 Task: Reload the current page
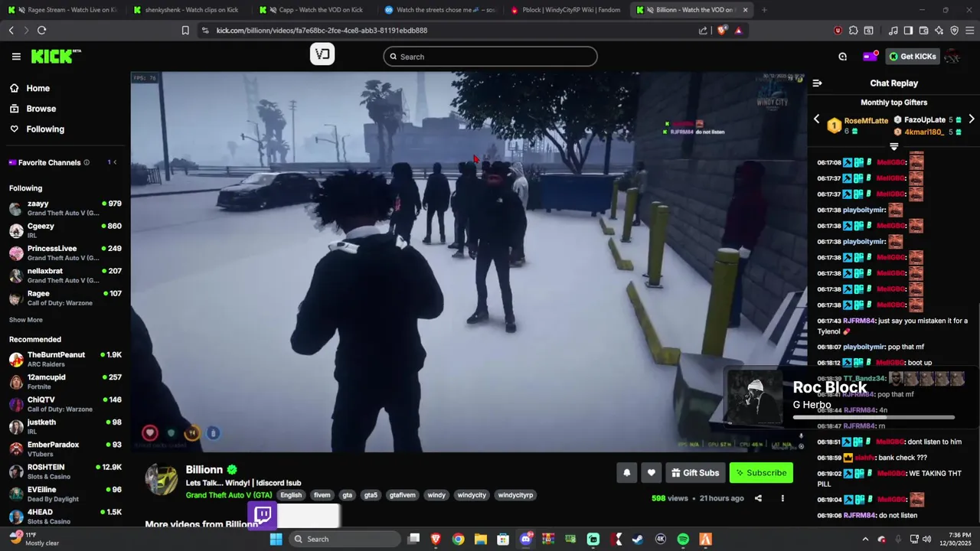pos(41,31)
